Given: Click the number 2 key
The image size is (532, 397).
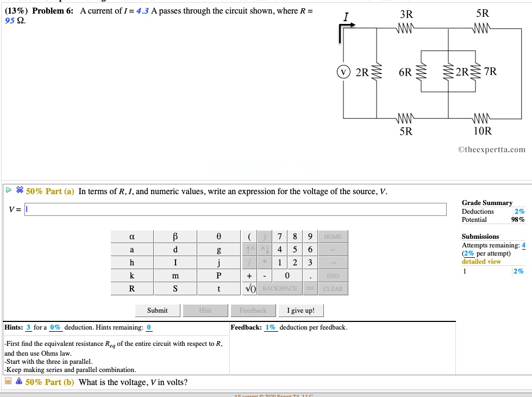Looking at the screenshot, I should coord(295,263).
